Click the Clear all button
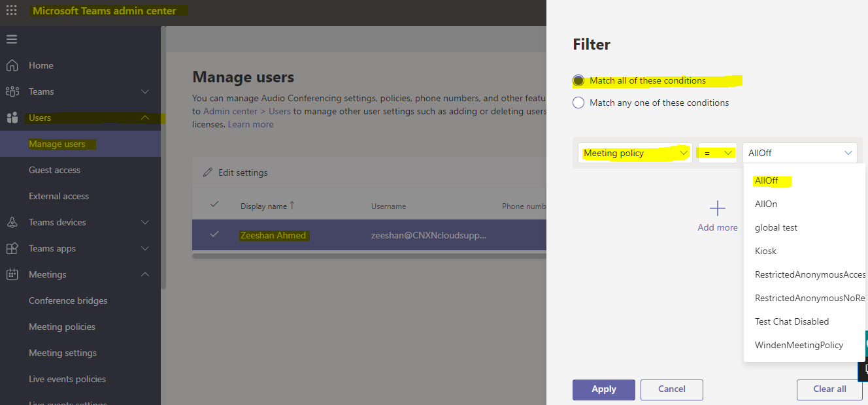The height and width of the screenshot is (405, 868). tap(829, 389)
